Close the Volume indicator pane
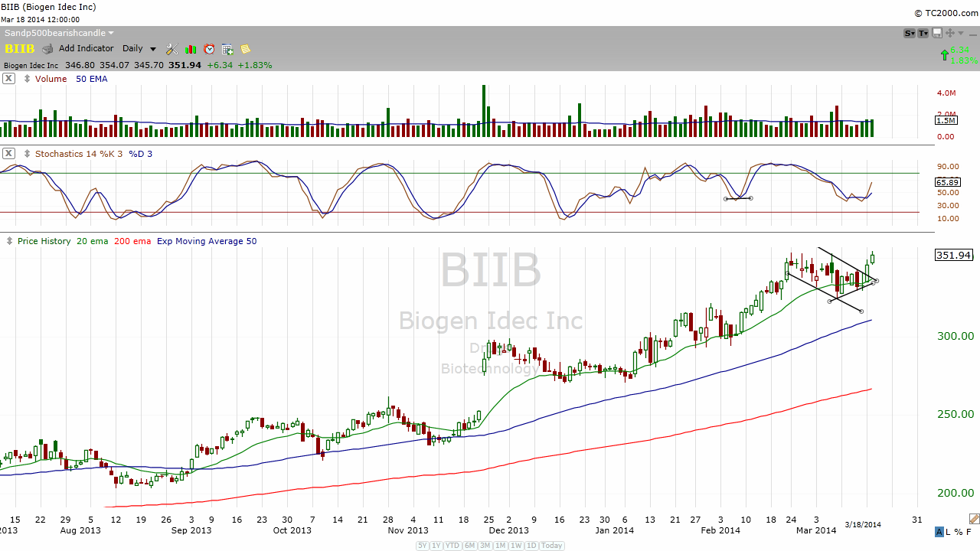 (8, 78)
